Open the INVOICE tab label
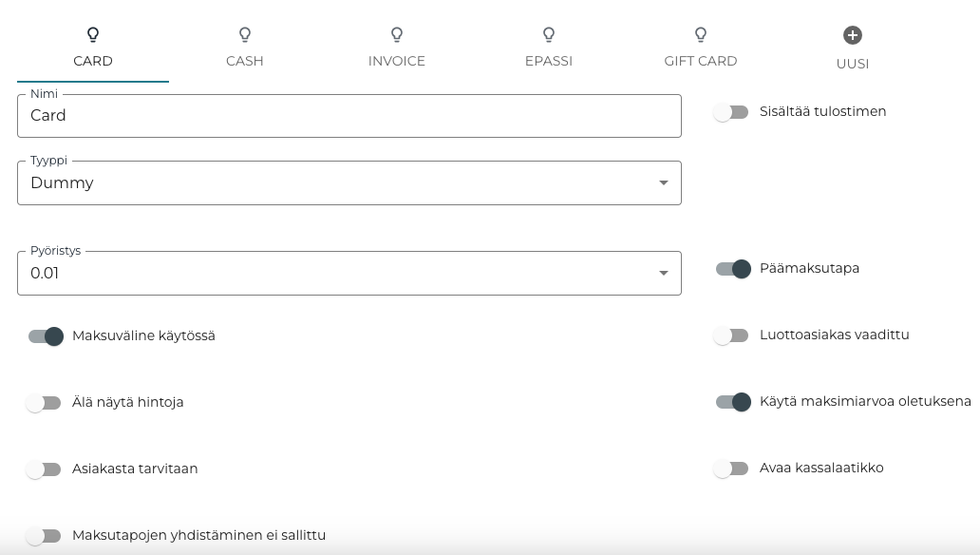The height and width of the screenshot is (555, 980). pos(397,61)
